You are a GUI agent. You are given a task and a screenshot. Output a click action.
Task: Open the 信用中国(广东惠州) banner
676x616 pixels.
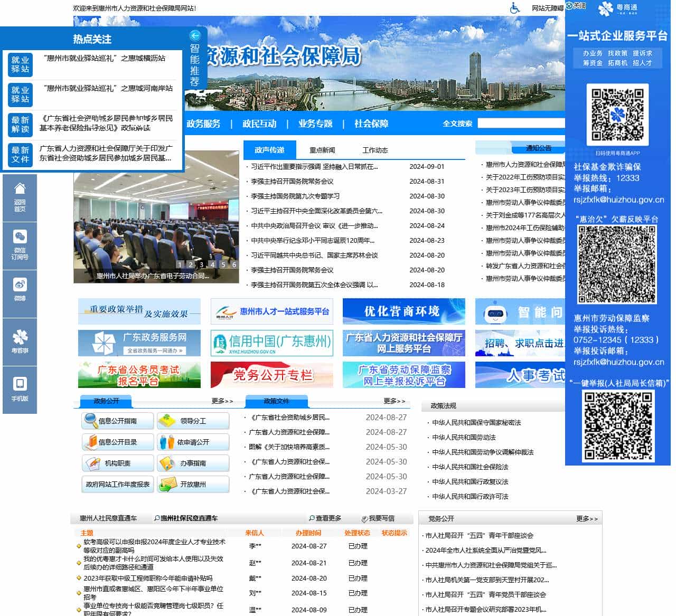(272, 343)
